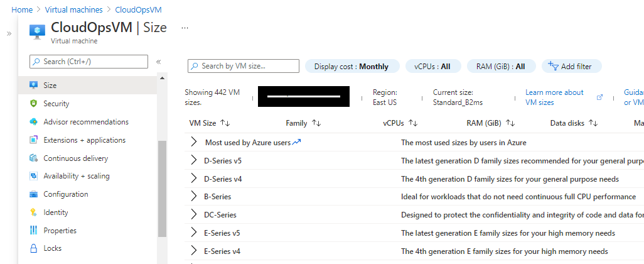The width and height of the screenshot is (644, 264).
Task: Collapse the sidebar with the double left chevron
Action: [159, 62]
